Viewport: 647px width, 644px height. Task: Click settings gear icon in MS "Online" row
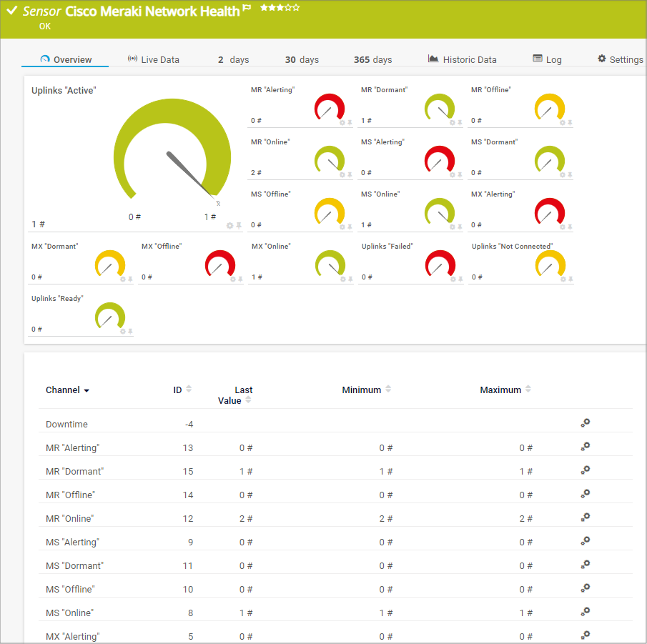pyautogui.click(x=585, y=612)
